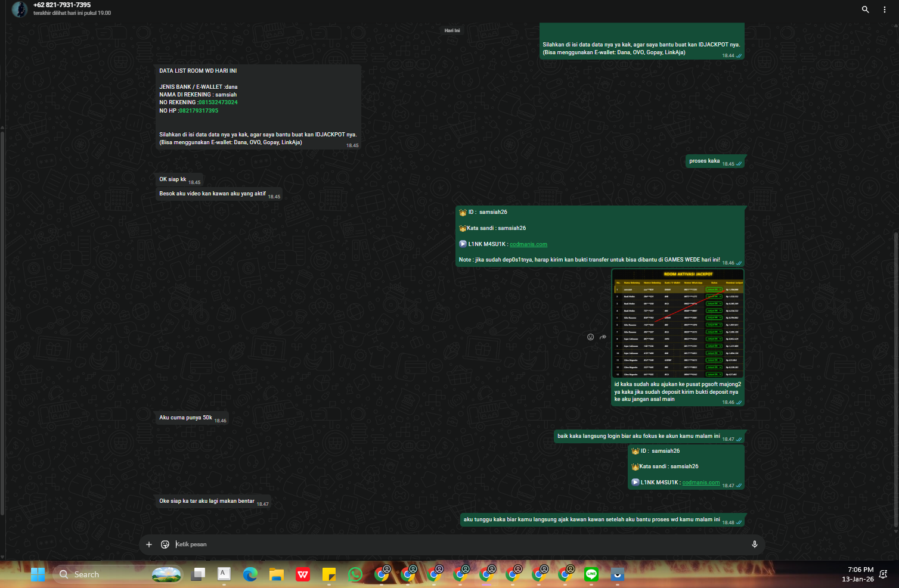Select 'Oke siap ka tar aku' message

tap(213, 501)
